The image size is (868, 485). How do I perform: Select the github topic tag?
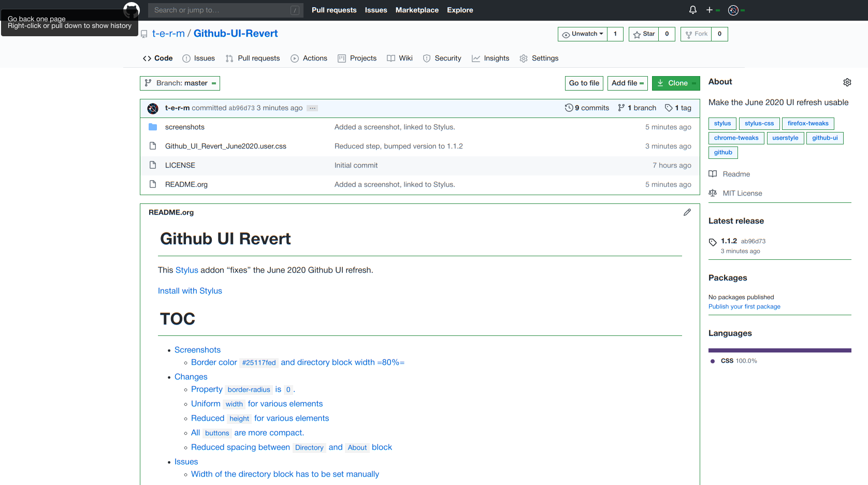pyautogui.click(x=723, y=153)
